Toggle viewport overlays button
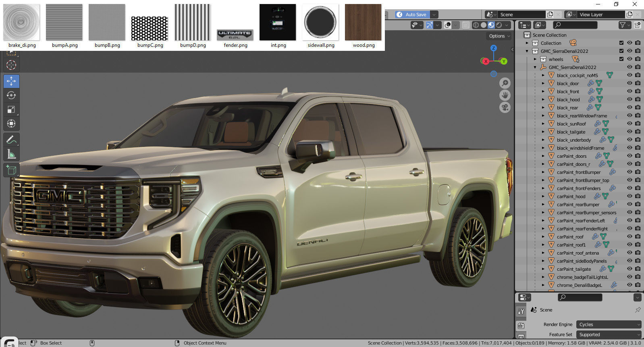This screenshot has width=644, height=347. click(x=447, y=25)
